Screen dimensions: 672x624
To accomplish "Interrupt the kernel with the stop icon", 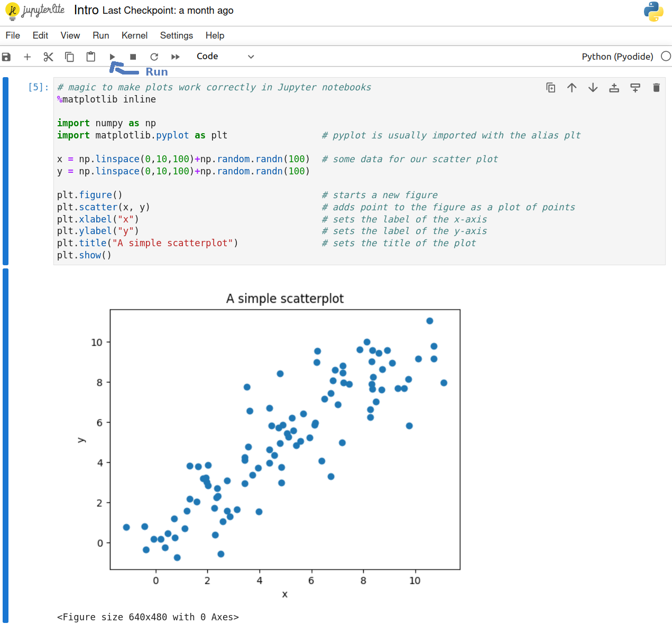I will [133, 56].
